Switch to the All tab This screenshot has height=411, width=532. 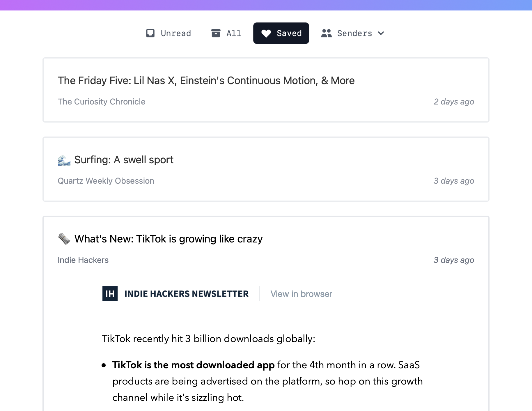click(x=234, y=33)
